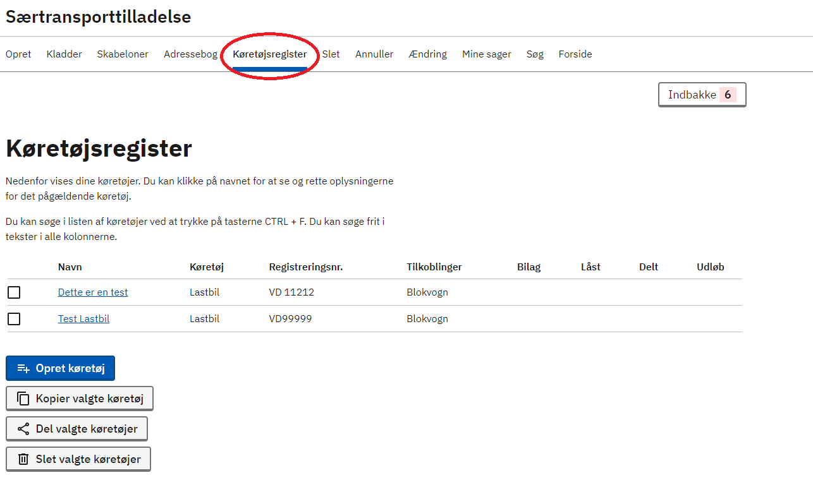The image size is (813, 504).
Task: Open the Ændring tab
Action: [427, 54]
